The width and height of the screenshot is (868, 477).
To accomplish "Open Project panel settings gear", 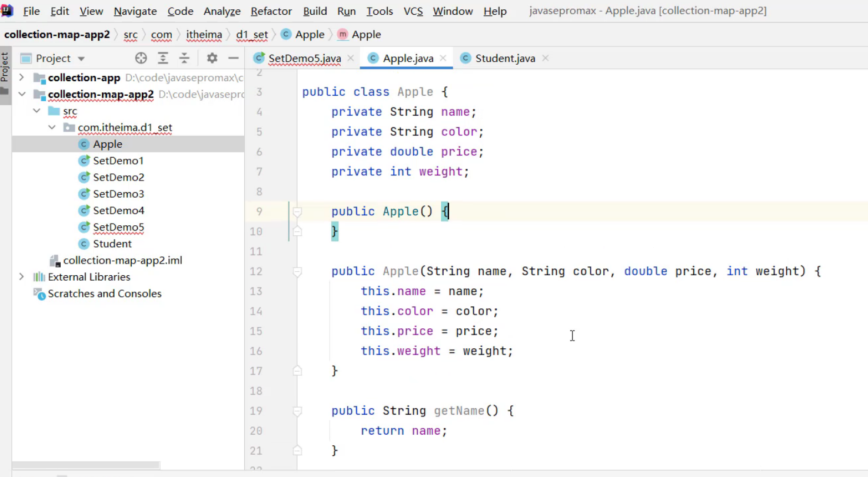I will 212,58.
